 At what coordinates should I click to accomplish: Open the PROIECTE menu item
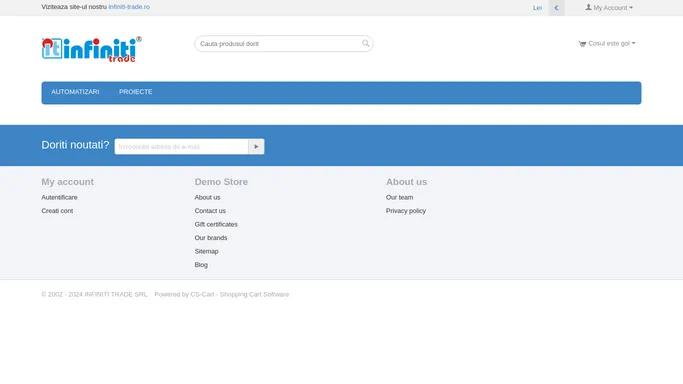point(135,92)
